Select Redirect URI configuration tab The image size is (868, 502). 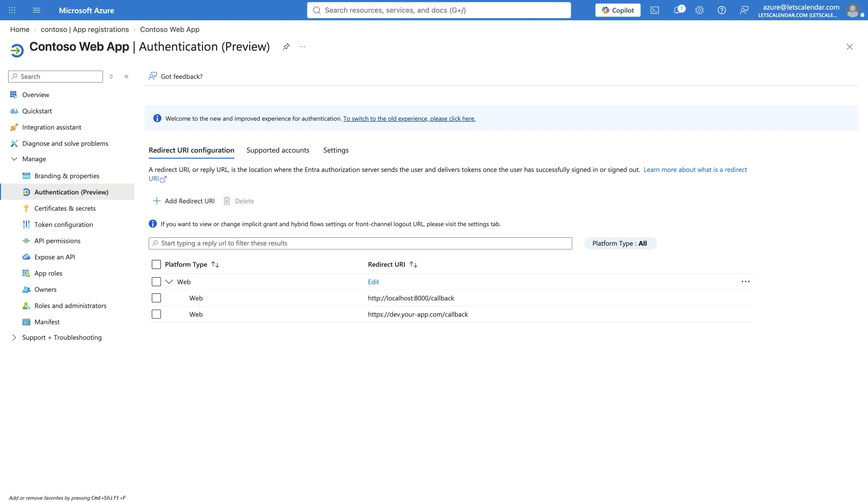pyautogui.click(x=191, y=150)
